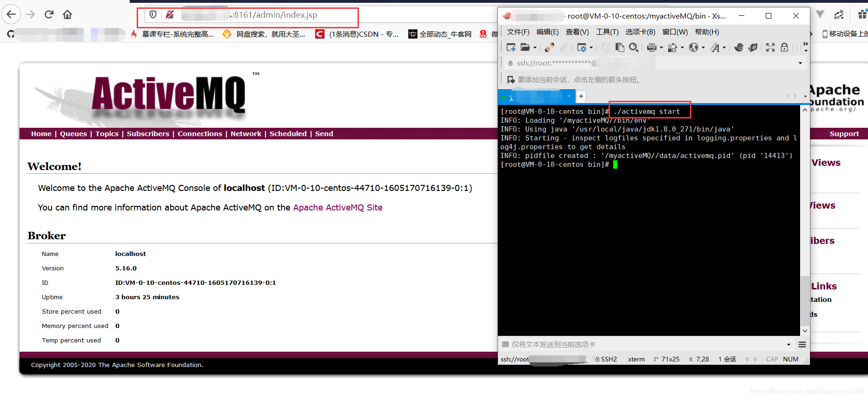Open the Network page in ActiveMQ

pos(246,134)
